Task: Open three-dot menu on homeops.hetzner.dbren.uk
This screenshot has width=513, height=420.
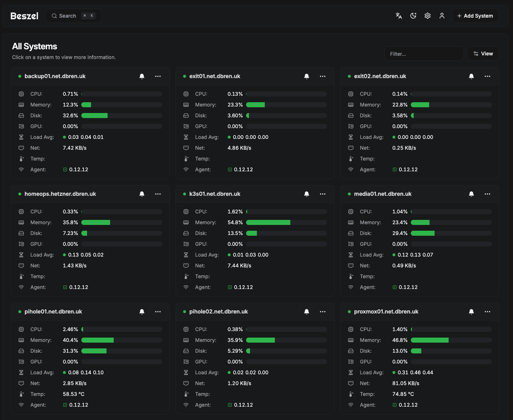Action: pos(158,194)
